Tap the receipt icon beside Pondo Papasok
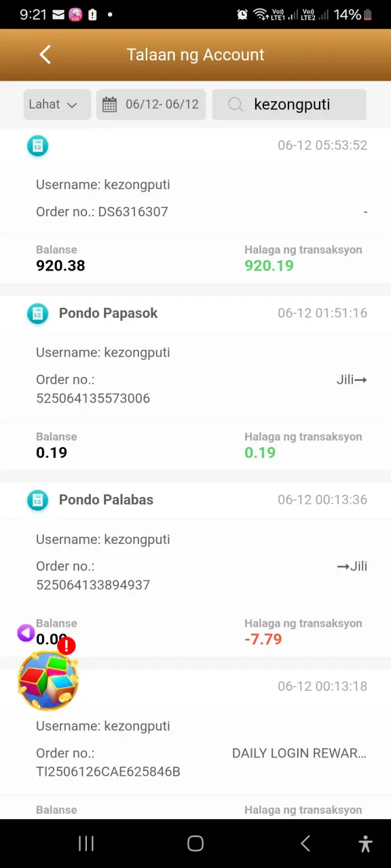Viewport: 391px width, 868px height. (x=37, y=313)
